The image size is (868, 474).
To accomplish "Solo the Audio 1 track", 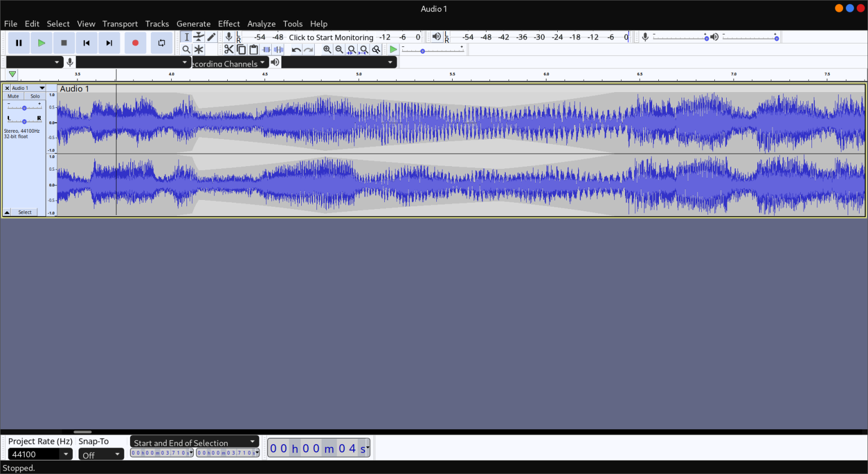I will tap(35, 95).
